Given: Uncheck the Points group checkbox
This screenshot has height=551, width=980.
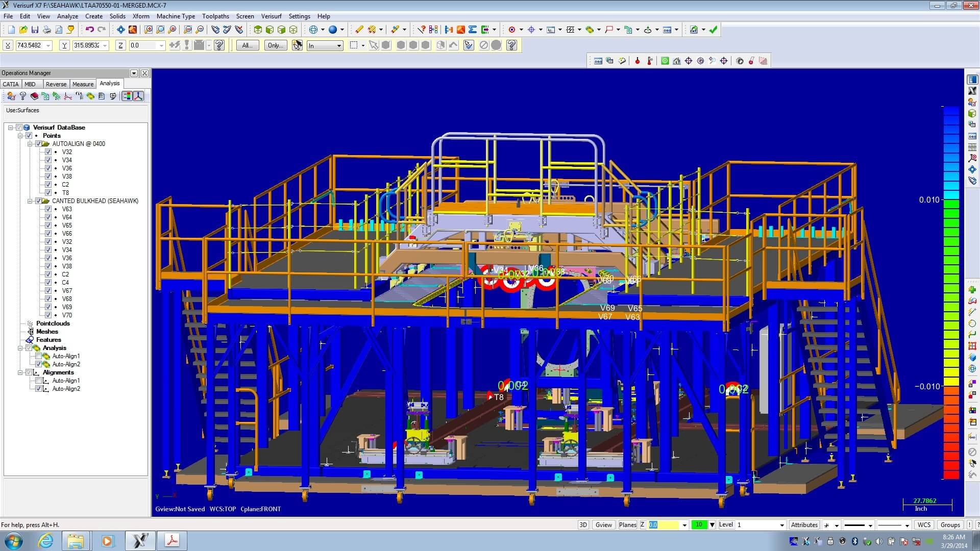Looking at the screenshot, I should pos(29,136).
